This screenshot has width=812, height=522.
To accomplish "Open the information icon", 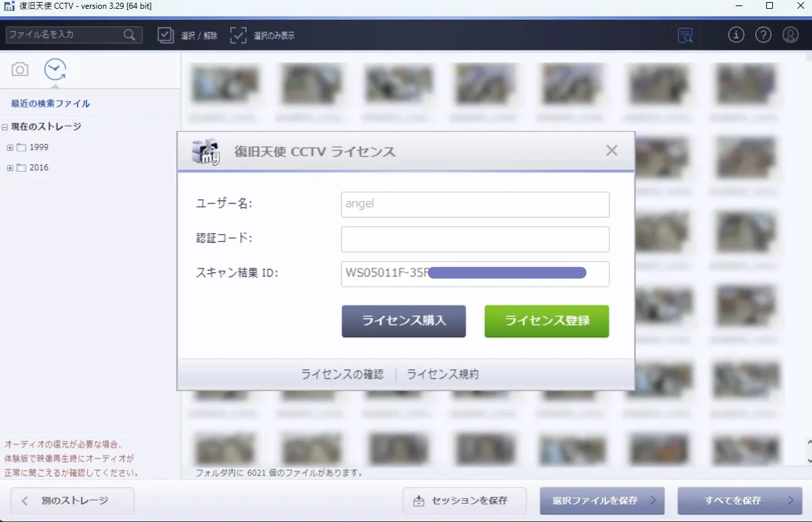I will point(736,35).
